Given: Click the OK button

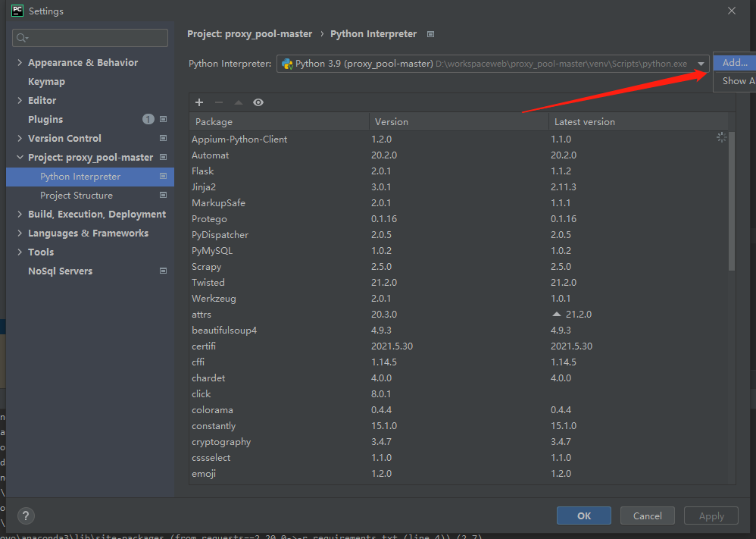Looking at the screenshot, I should [584, 515].
